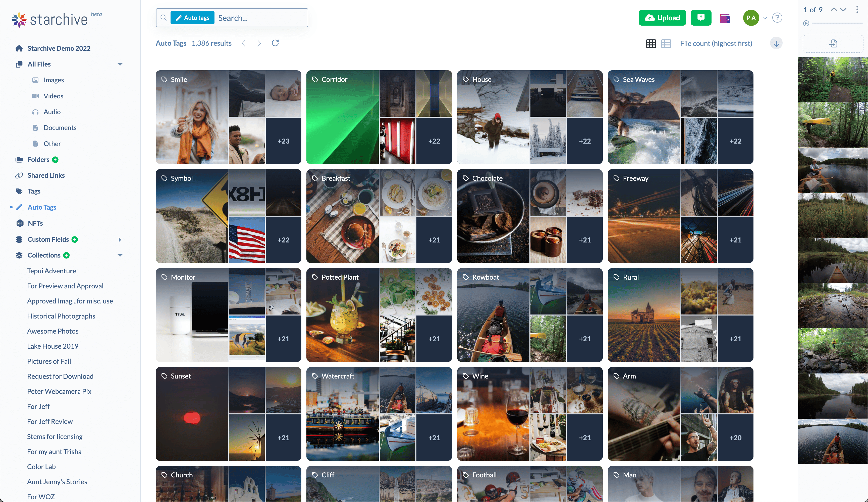
Task: Open Other files in the sidebar
Action: pos(52,144)
